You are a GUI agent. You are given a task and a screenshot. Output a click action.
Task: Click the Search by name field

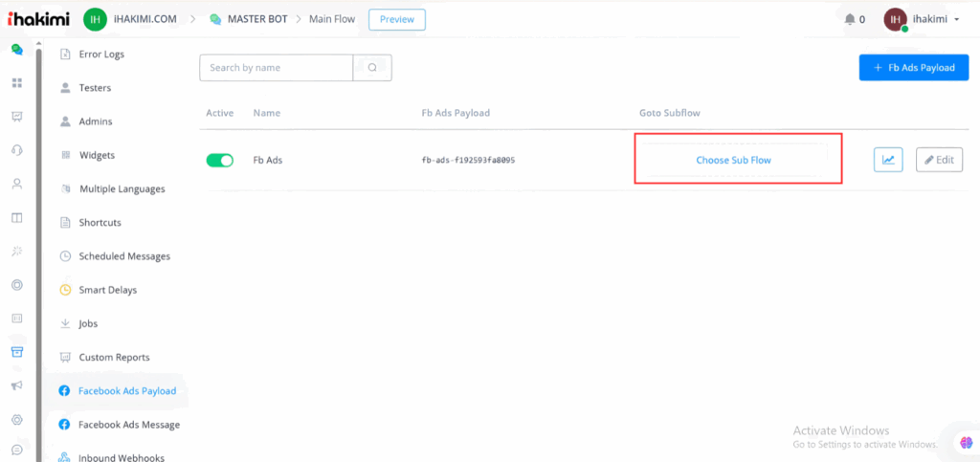tap(277, 68)
